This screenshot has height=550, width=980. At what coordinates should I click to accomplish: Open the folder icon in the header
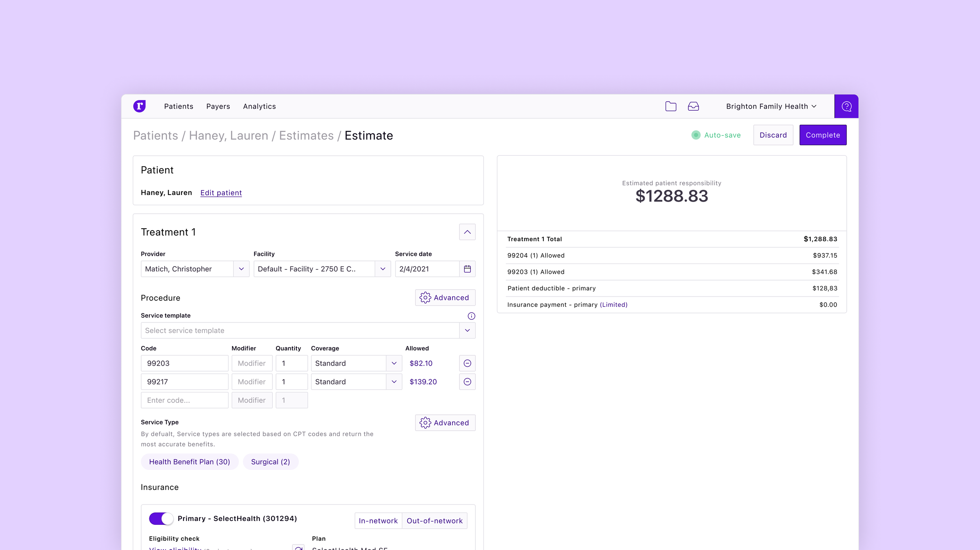(x=671, y=106)
